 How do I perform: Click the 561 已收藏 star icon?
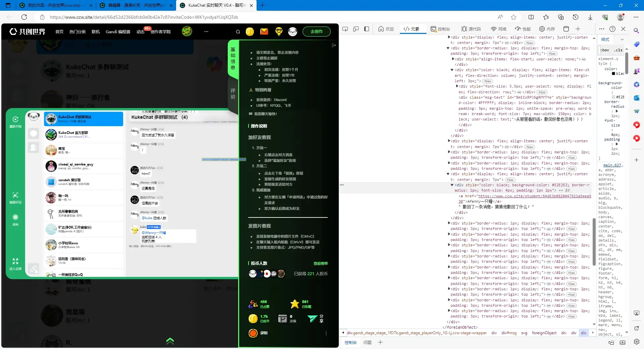coord(295,304)
